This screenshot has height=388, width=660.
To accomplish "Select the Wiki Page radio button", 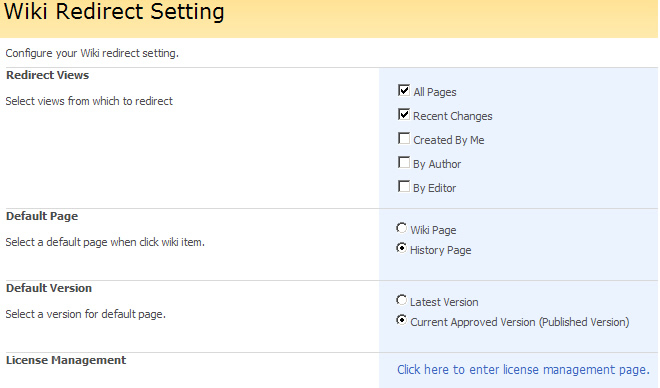I will pyautogui.click(x=402, y=228).
